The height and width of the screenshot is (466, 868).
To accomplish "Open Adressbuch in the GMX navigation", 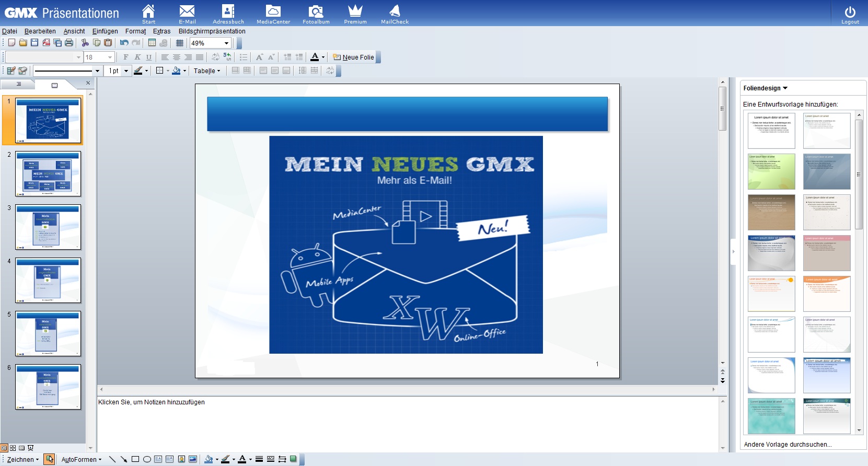I will (x=228, y=14).
